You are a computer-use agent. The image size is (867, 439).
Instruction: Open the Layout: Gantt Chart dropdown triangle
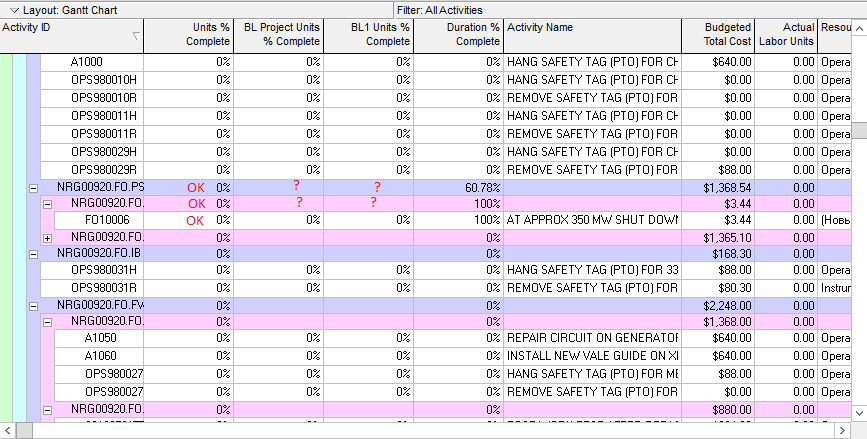[15, 11]
